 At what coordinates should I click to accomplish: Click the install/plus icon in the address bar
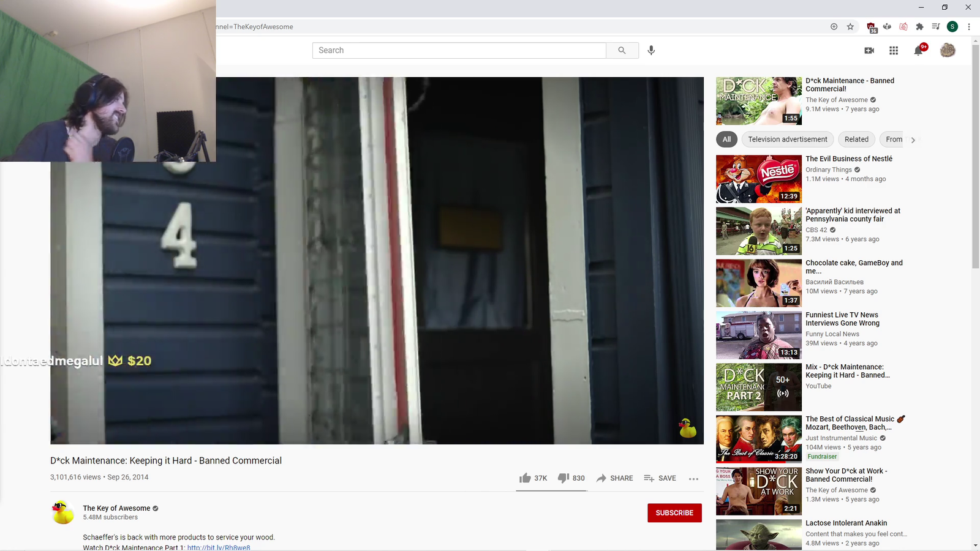(x=834, y=26)
